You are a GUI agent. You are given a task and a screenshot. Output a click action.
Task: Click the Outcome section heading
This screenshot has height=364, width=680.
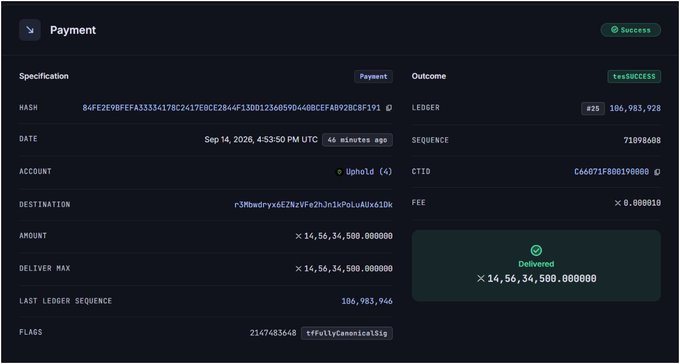click(x=429, y=76)
